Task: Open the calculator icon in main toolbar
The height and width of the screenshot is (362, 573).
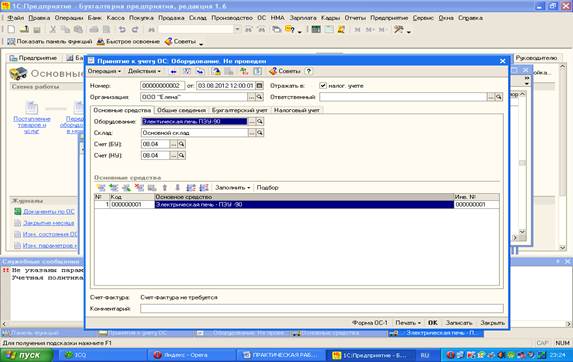Action: pos(316,30)
